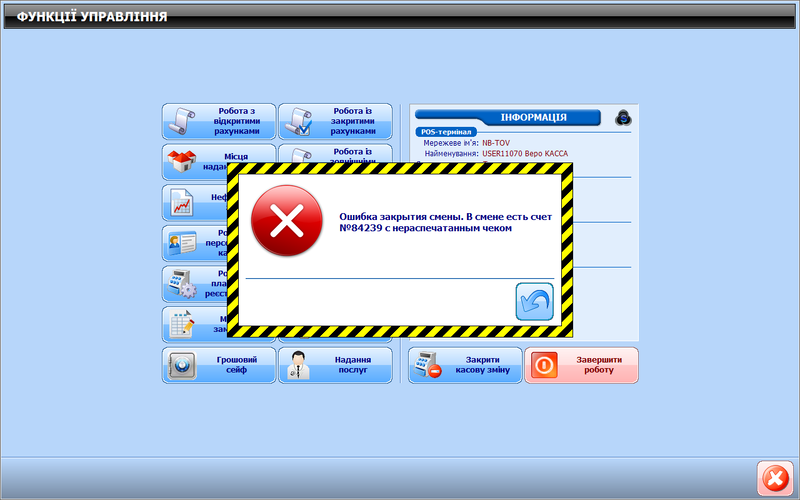The width and height of the screenshot is (800, 500).
Task: Click the red X exit button bottom-right
Action: tap(774, 478)
